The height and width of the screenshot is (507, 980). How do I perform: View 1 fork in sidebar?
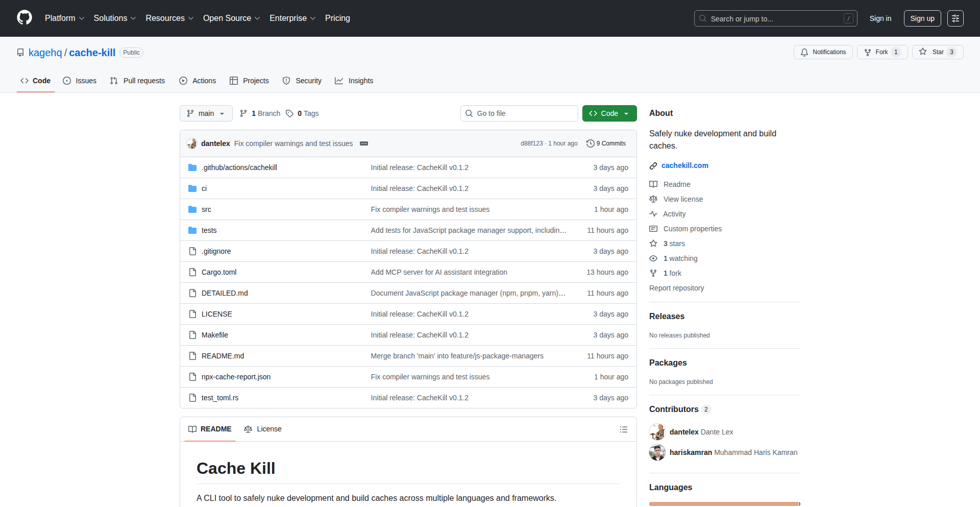click(666, 273)
